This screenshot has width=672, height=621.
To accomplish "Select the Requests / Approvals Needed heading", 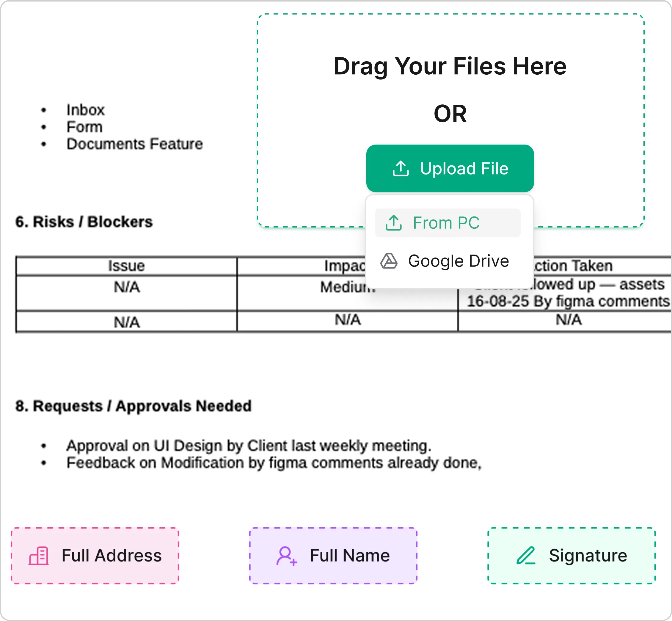I will pyautogui.click(x=134, y=406).
